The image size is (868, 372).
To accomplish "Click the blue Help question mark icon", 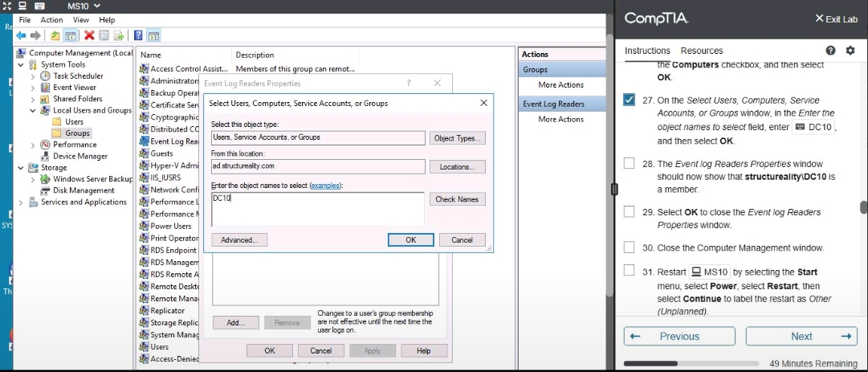I will [x=138, y=36].
